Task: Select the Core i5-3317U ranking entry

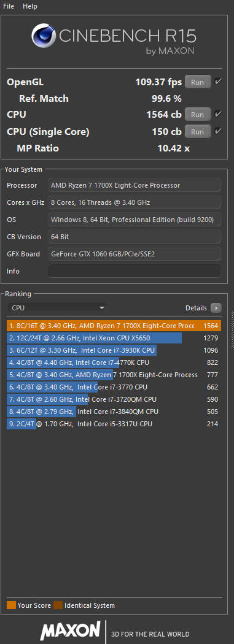Action: click(x=114, y=424)
